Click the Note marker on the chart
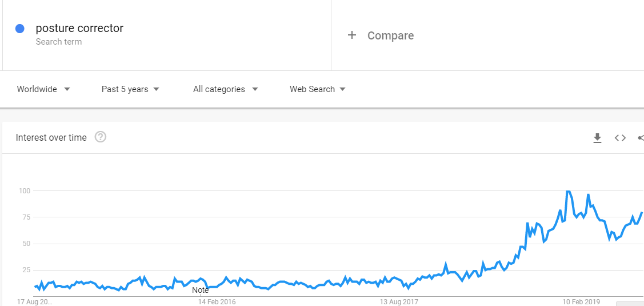Screen dimensions: 644x306 pos(201,290)
